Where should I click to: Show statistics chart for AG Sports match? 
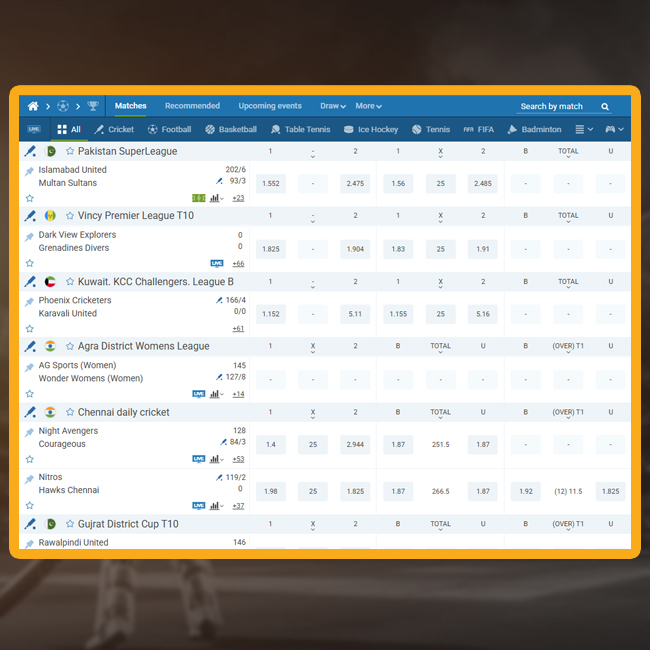tap(214, 394)
